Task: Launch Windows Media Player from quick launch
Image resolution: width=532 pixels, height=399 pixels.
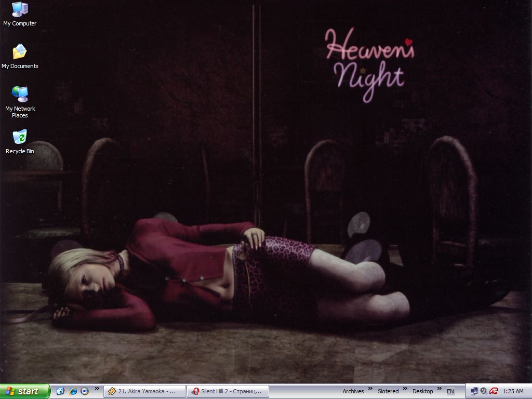Action: point(85,391)
